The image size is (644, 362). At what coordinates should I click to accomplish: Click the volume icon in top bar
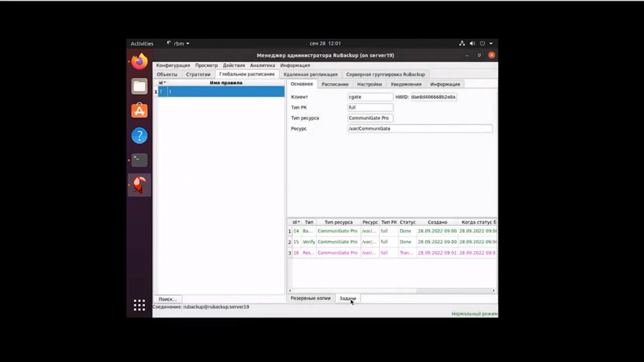(472, 43)
